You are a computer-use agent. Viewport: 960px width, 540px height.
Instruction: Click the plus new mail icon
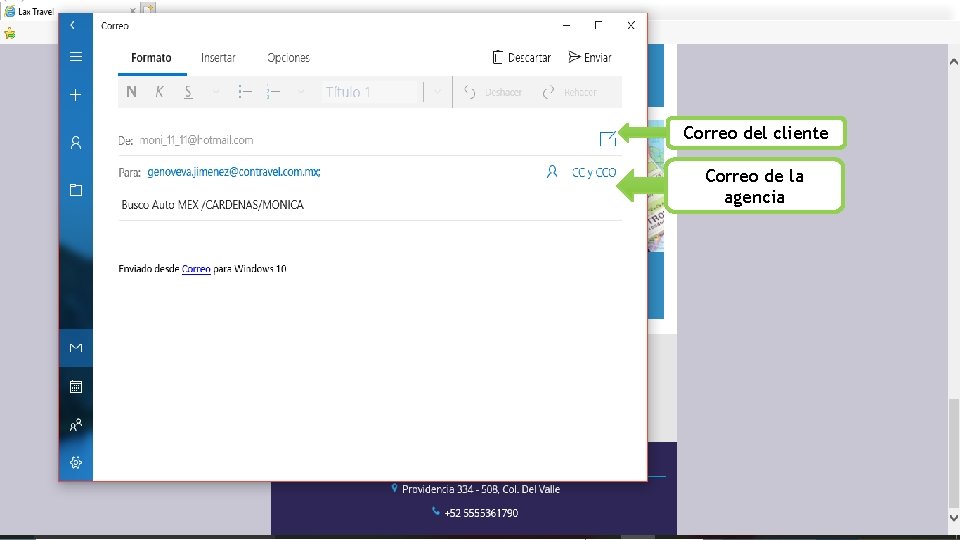click(76, 95)
